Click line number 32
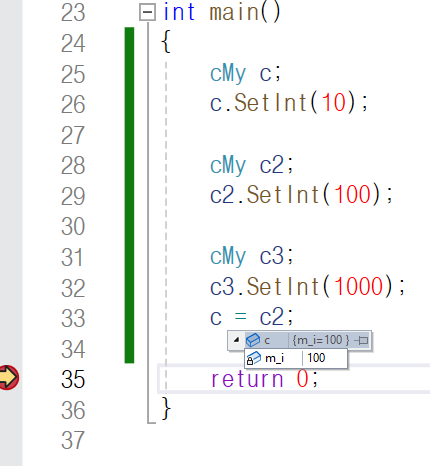Image resolution: width=430 pixels, height=466 pixels. pyautogui.click(x=73, y=288)
